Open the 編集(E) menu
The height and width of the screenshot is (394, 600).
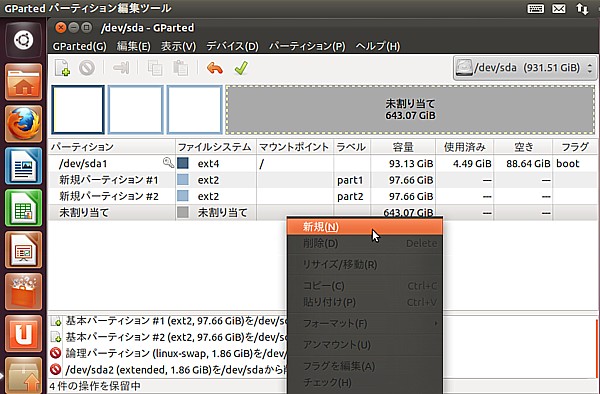point(134,46)
